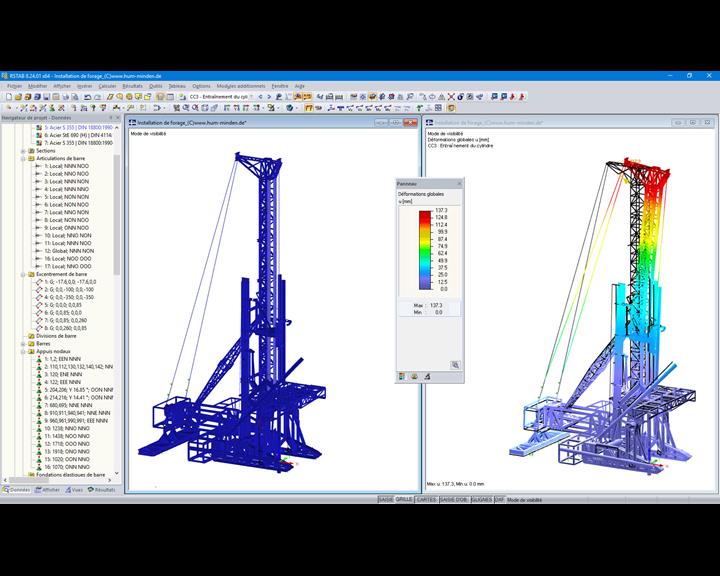This screenshot has height=576, width=720.
Task: Open the Fichier menu
Action: pos(14,86)
